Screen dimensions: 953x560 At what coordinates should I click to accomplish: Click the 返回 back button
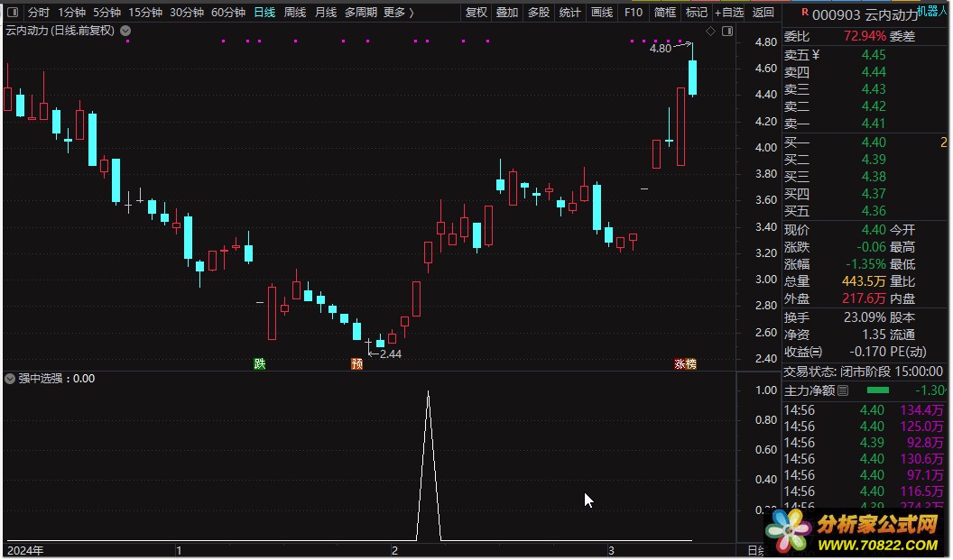click(763, 12)
